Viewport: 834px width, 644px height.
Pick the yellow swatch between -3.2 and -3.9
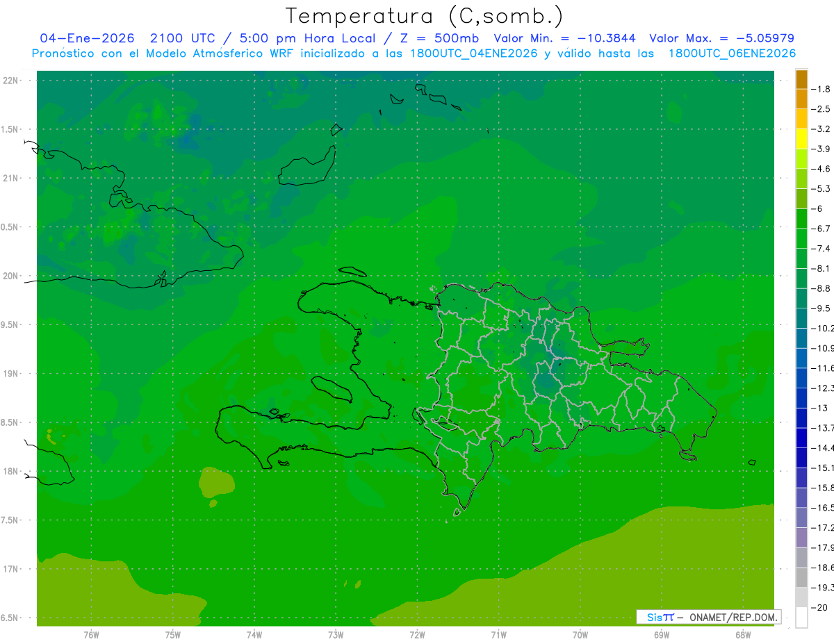801,139
